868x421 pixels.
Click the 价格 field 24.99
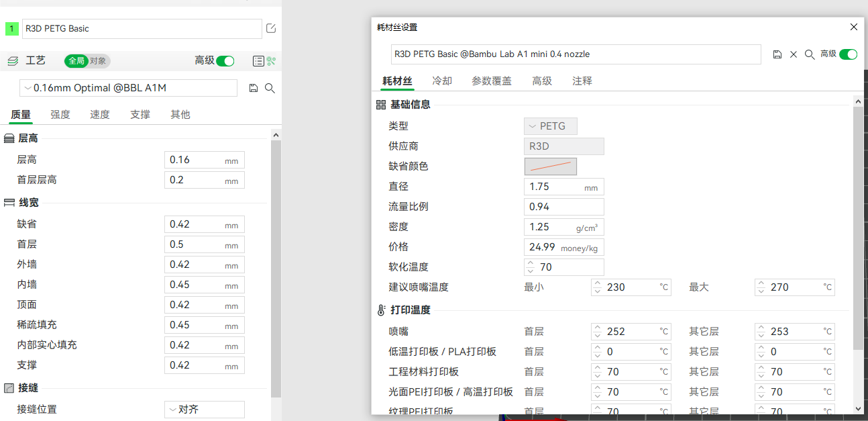564,247
